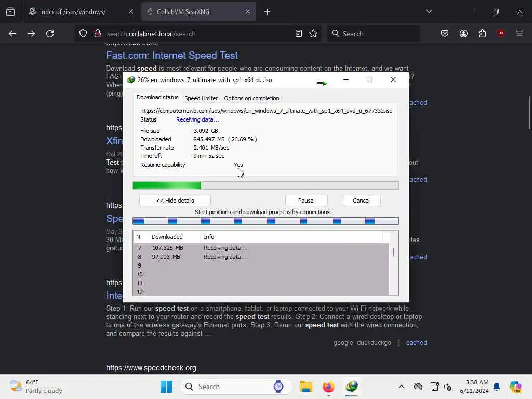532x399 pixels.
Task: Open uBlock Origin extension icon
Action: 500,33
